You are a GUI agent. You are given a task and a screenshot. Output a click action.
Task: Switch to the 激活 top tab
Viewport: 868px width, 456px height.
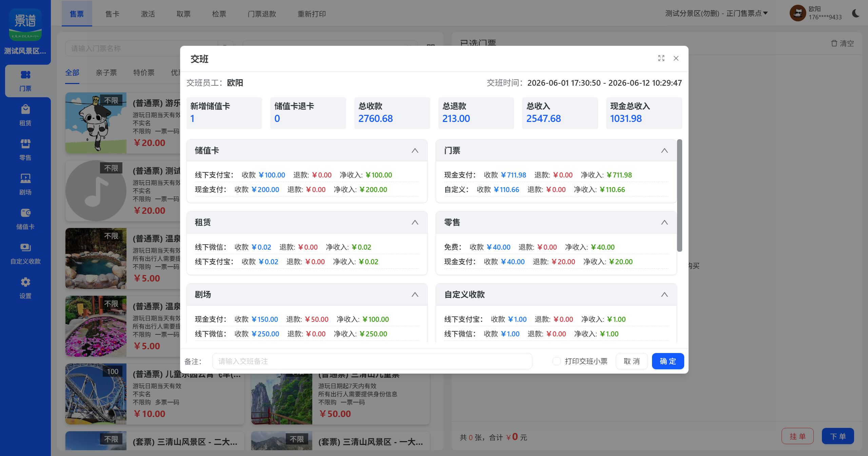(148, 14)
